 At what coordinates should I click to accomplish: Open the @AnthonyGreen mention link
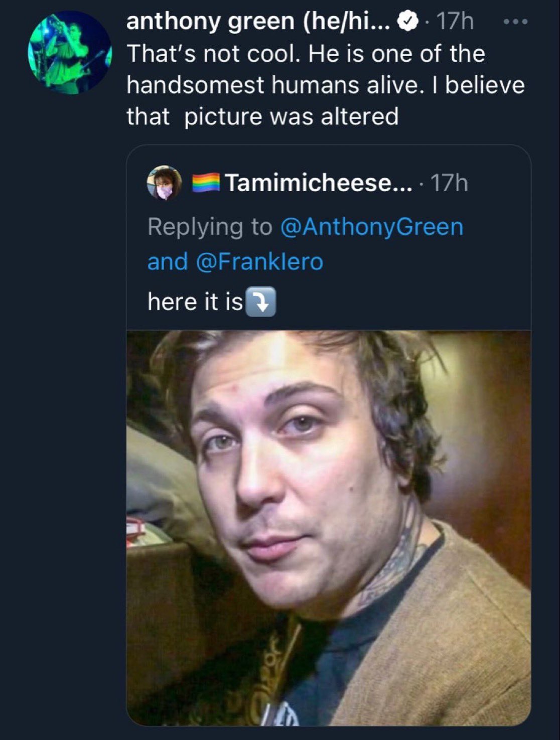(371, 226)
